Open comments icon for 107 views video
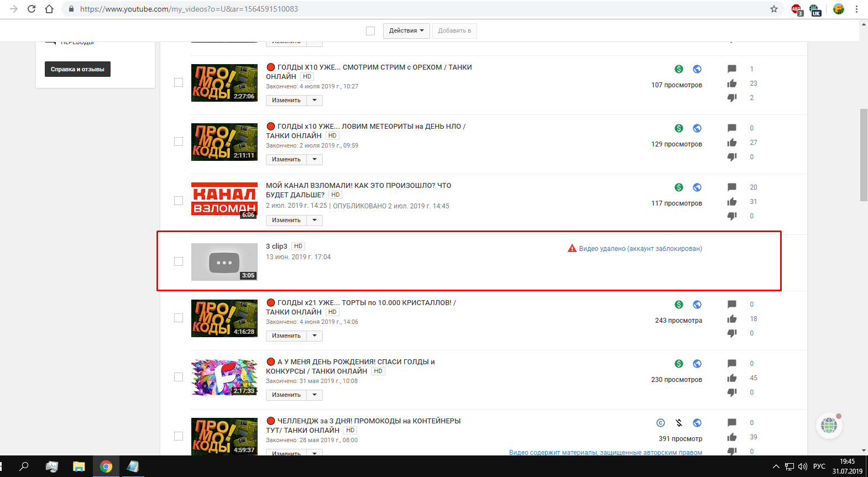The width and height of the screenshot is (868, 477). pos(732,69)
